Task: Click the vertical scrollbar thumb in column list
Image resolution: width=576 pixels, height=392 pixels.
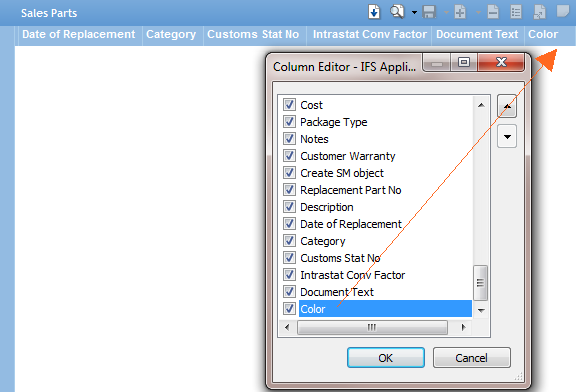Action: point(480,283)
